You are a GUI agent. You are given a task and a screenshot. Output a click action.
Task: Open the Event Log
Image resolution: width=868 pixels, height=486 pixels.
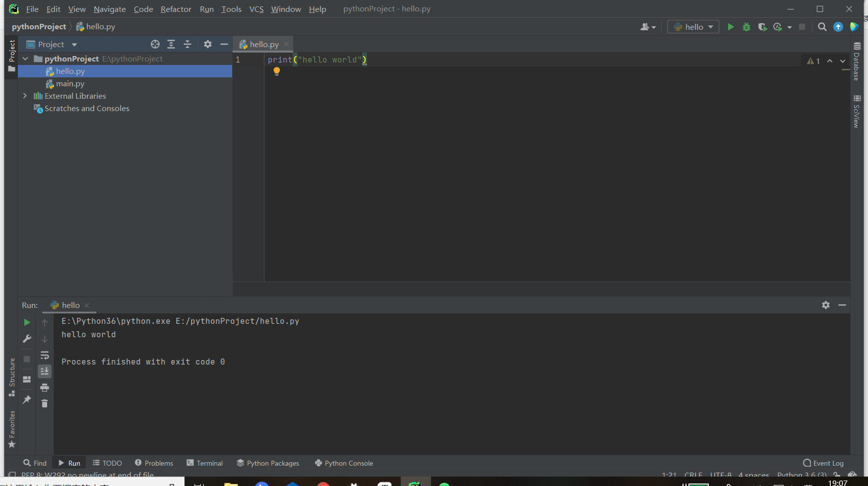pyautogui.click(x=823, y=463)
